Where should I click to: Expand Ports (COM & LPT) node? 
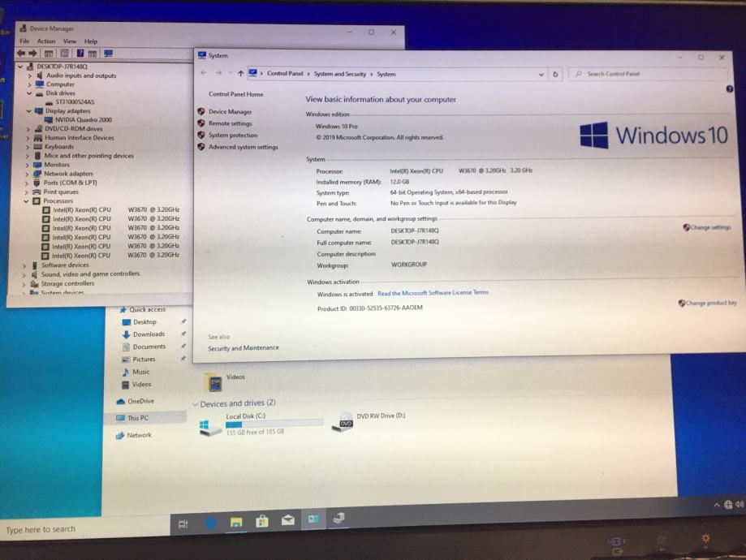pyautogui.click(x=27, y=183)
